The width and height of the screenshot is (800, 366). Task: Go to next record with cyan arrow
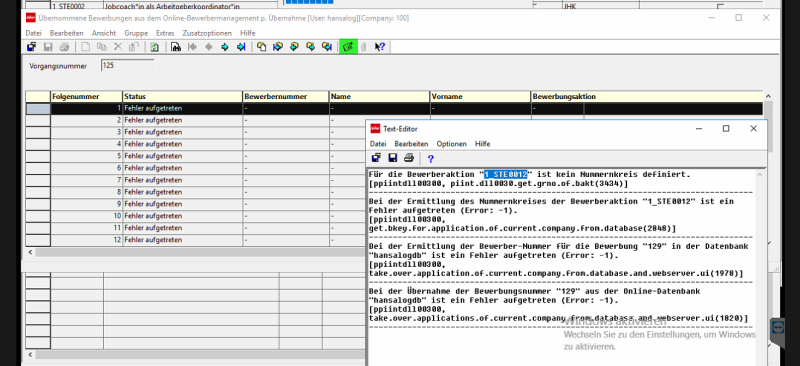pos(224,47)
